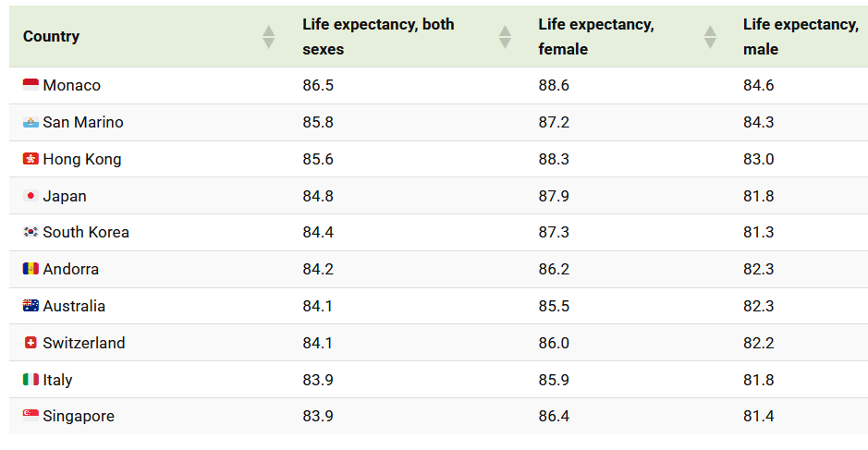Click the Japan flag icon
Screen dimensions: 868x450
31,196
